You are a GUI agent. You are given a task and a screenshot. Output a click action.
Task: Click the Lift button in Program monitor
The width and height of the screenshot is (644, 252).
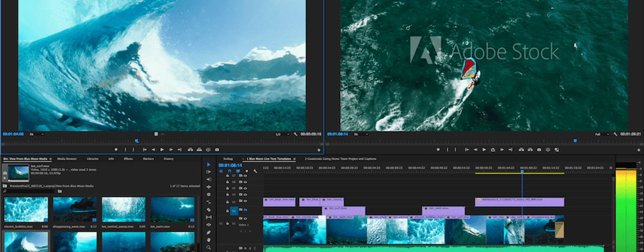521,150
